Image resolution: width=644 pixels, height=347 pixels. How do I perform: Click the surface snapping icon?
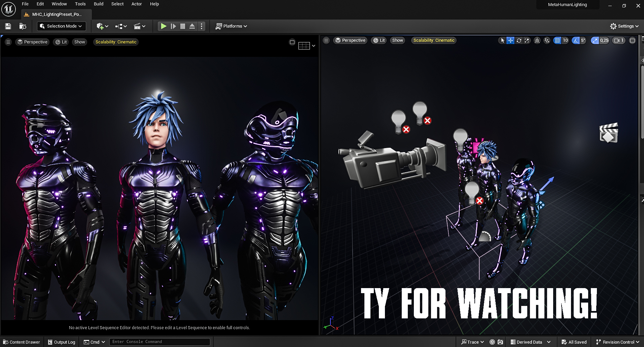[547, 40]
